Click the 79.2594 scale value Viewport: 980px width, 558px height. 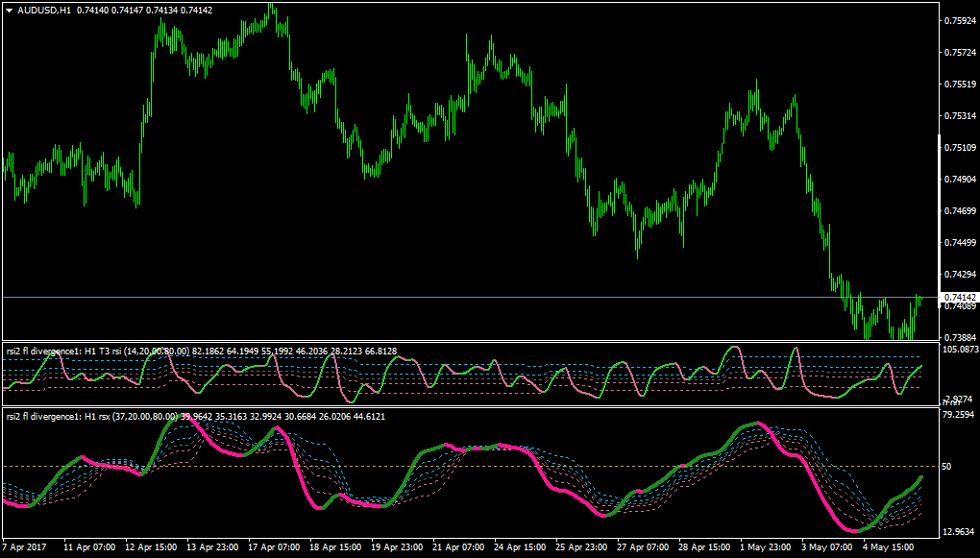[x=960, y=414]
